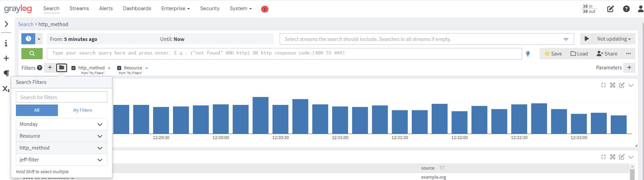Go to Streams page
Viewport: 644px width, 180px height.
(x=79, y=8)
